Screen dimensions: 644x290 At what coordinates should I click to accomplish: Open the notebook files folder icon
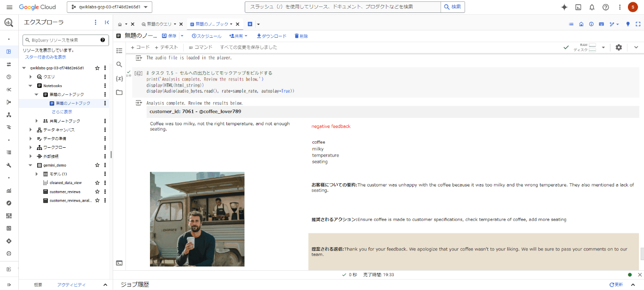pos(120,93)
